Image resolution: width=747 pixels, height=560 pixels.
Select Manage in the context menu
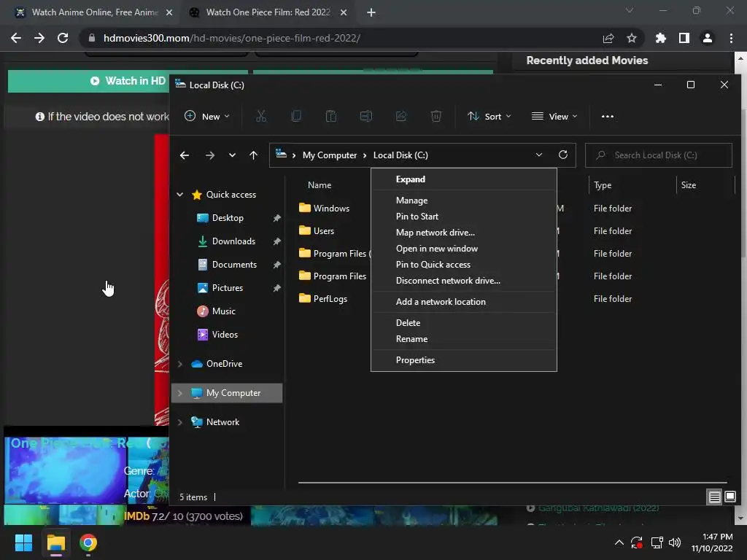point(463,201)
